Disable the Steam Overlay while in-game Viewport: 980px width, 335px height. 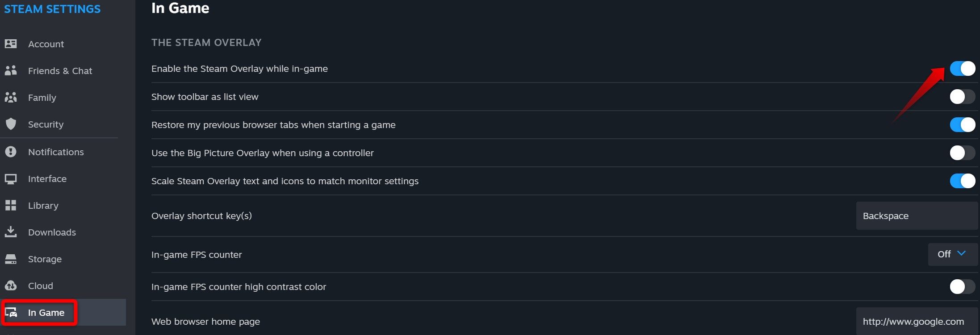tap(962, 68)
